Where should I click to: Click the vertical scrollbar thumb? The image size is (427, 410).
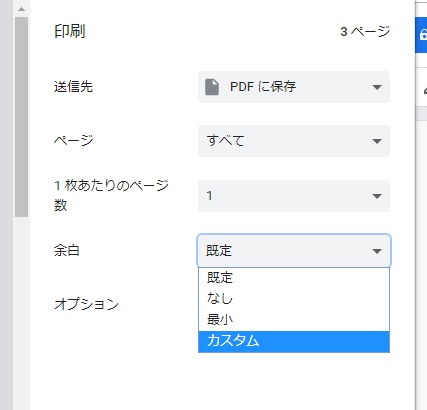pos(21,117)
